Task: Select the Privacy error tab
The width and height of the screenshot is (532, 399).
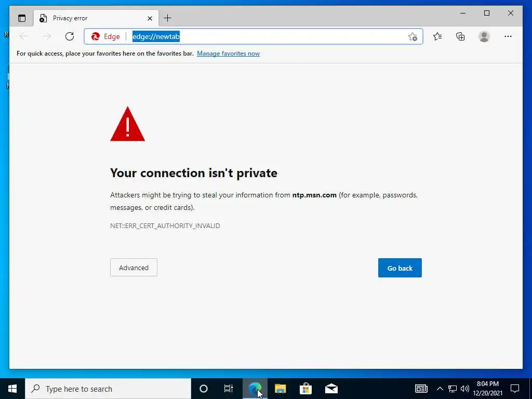Action: click(96, 18)
